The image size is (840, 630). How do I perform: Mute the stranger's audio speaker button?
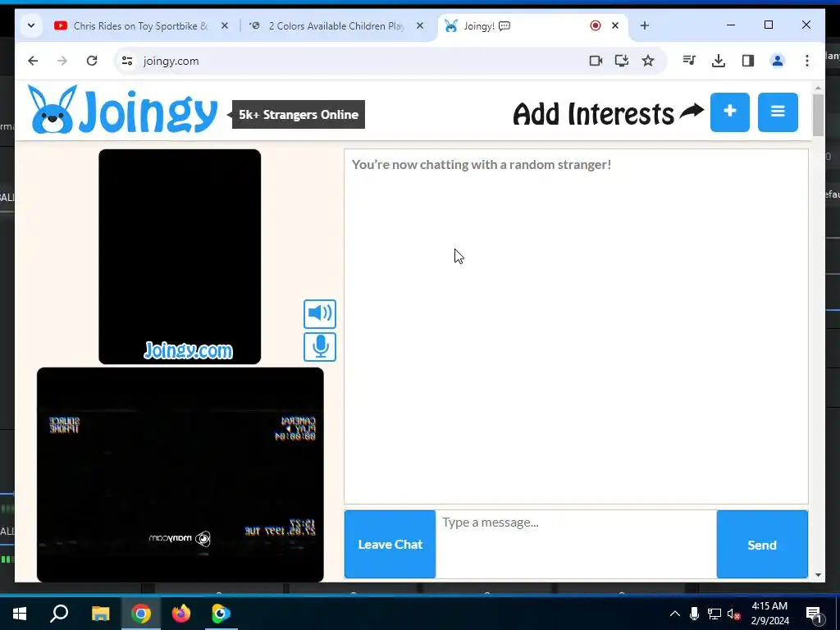click(320, 314)
